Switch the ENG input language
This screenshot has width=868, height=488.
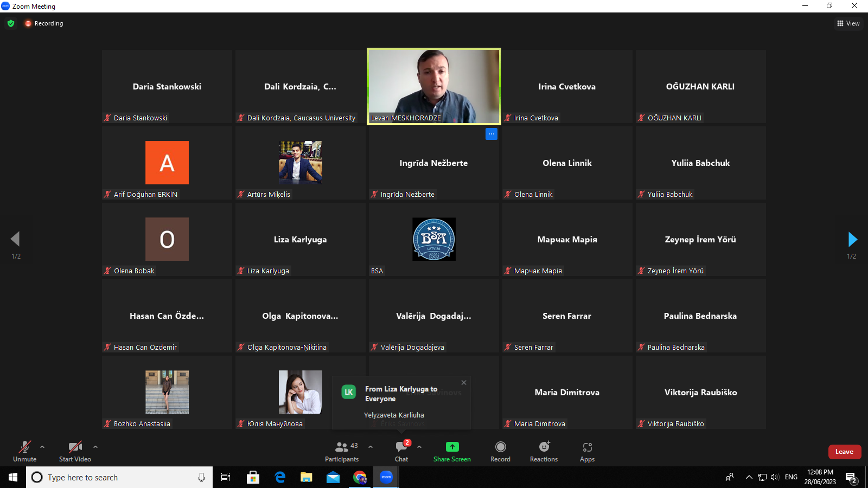coord(792,477)
